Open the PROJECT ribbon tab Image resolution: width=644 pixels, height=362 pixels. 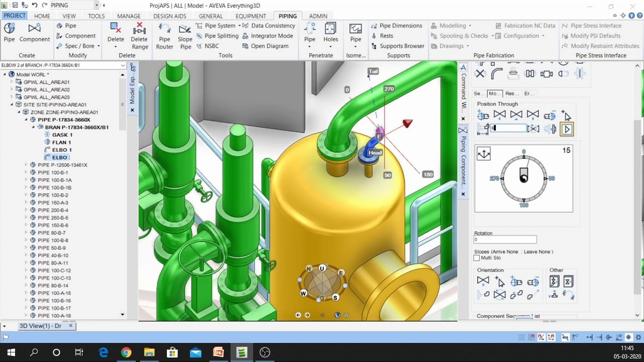coord(15,16)
